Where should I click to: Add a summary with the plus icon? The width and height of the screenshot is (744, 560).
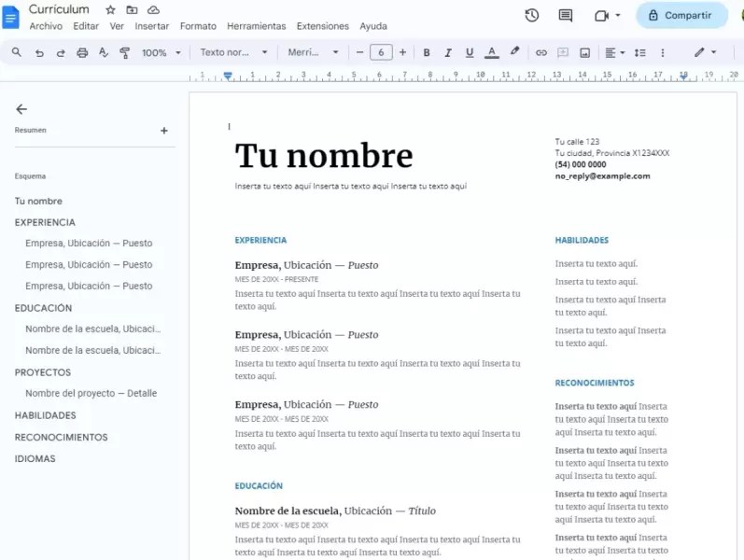(164, 131)
